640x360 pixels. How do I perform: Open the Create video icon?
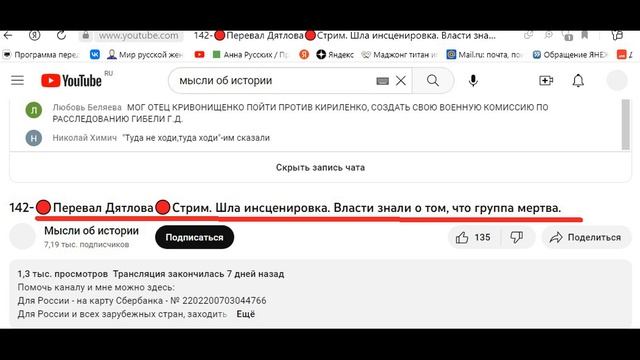pyautogui.click(x=546, y=80)
